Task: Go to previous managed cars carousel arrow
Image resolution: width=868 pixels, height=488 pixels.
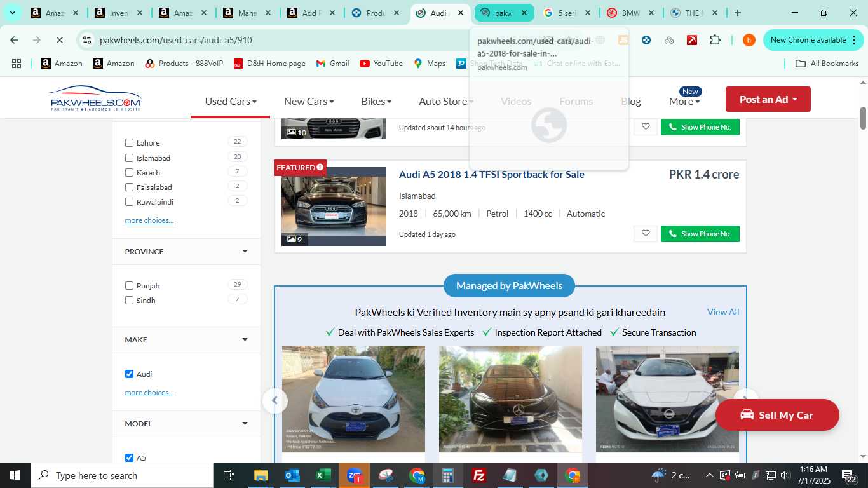Action: coord(275,400)
